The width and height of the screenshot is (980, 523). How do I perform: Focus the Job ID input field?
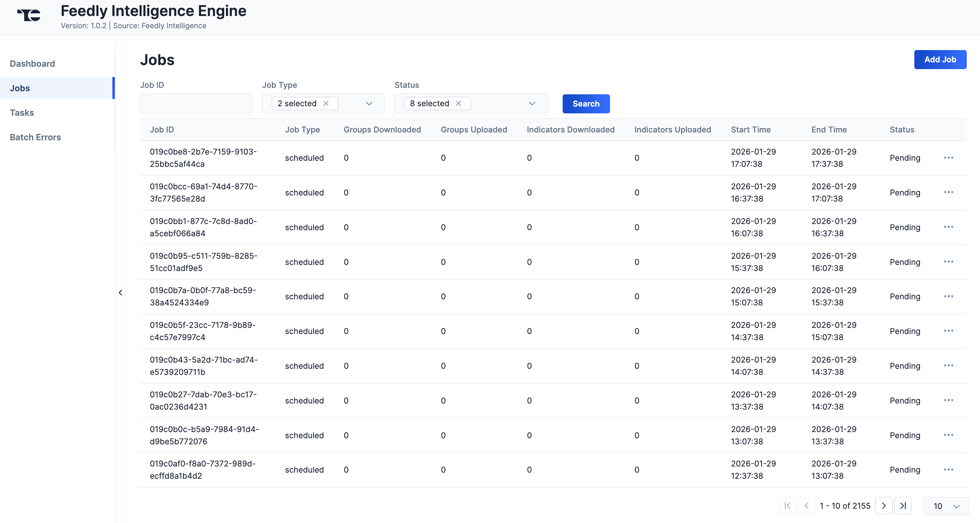point(196,104)
